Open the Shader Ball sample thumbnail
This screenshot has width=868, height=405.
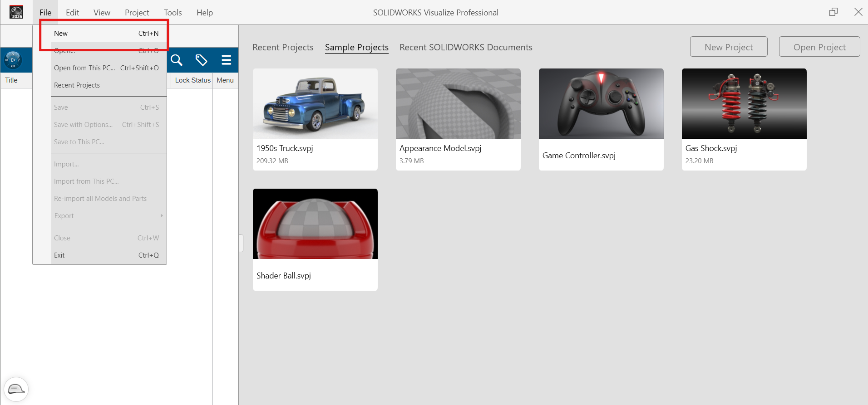point(315,224)
